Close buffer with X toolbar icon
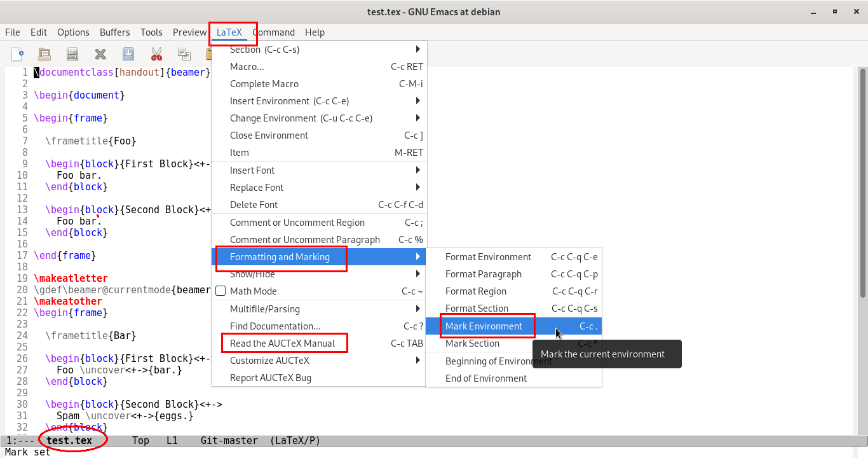Screen dimensions: 868x458 100,54
